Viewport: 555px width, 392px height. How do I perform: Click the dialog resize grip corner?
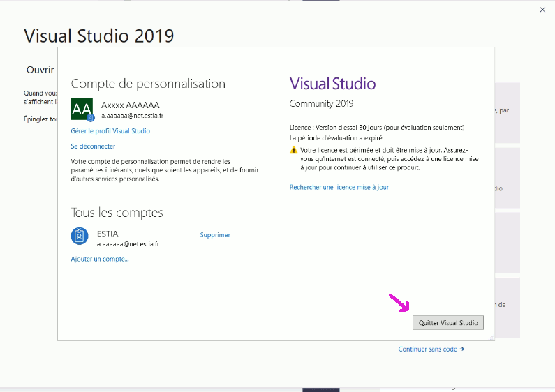tap(491, 338)
